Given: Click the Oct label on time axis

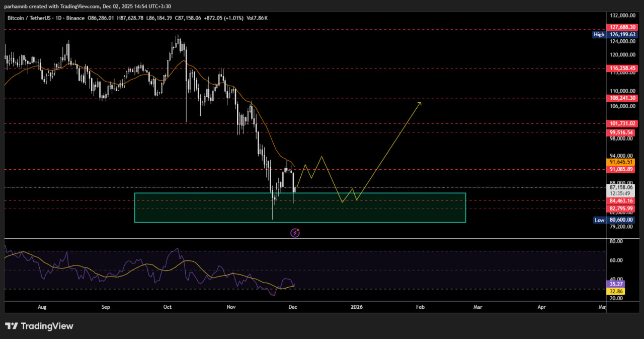Looking at the screenshot, I should click(168, 307).
